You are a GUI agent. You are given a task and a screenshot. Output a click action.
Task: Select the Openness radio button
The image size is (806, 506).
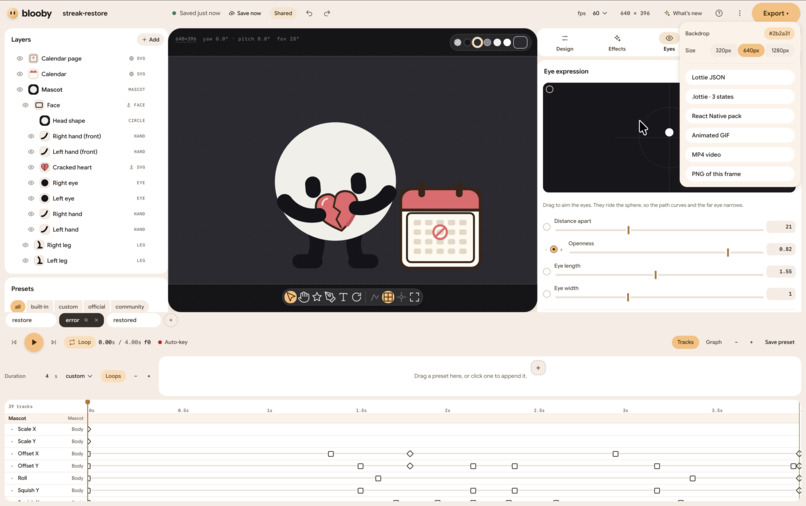pyautogui.click(x=554, y=249)
